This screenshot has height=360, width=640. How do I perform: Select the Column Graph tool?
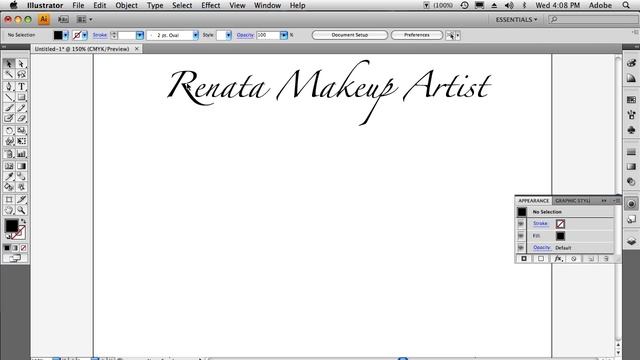click(21, 154)
